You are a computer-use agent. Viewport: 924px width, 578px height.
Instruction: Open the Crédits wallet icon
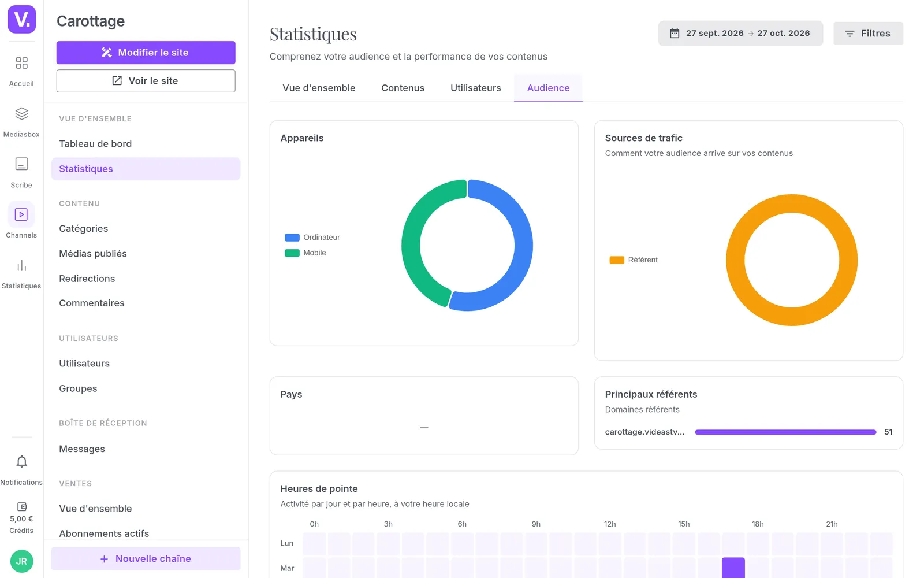[21, 506]
